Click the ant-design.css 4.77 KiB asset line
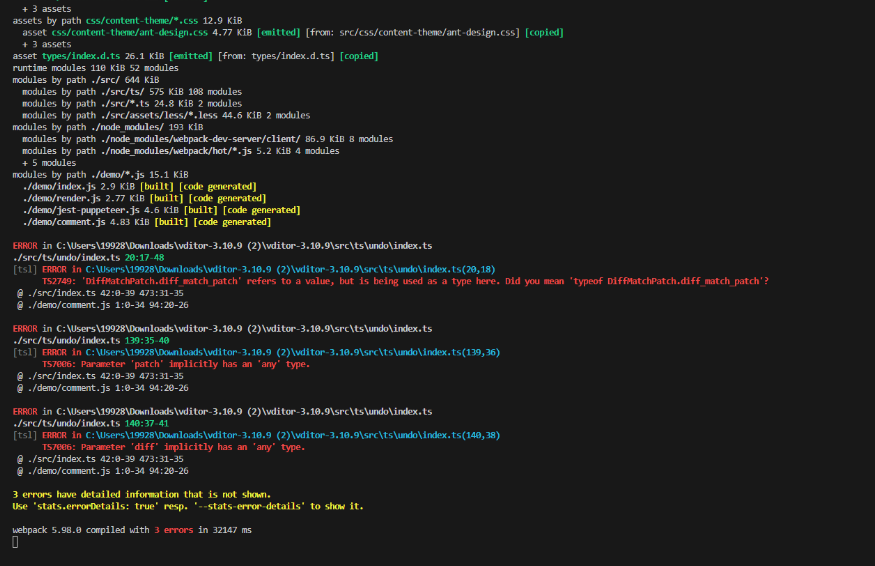875x566 pixels. coord(293,32)
